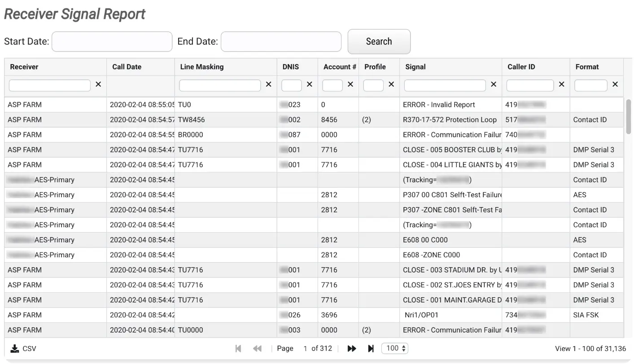Clear the Signal column filter
The image size is (634, 364).
click(x=494, y=84)
